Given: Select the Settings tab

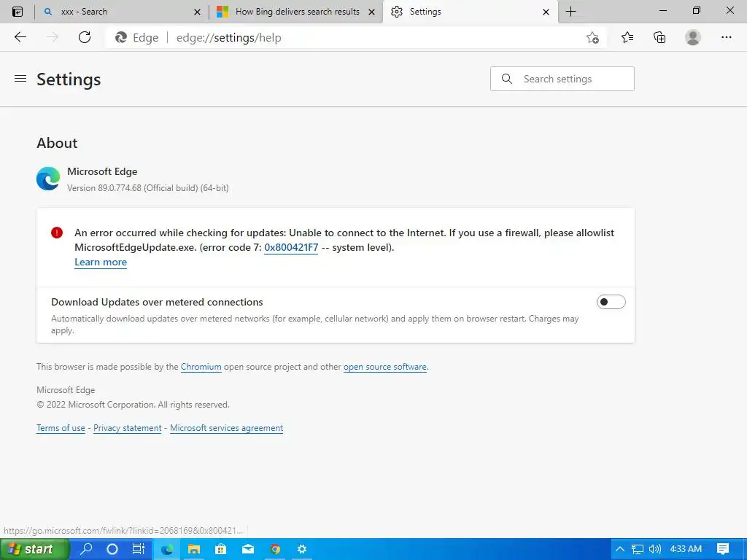Looking at the screenshot, I should pyautogui.click(x=469, y=12).
